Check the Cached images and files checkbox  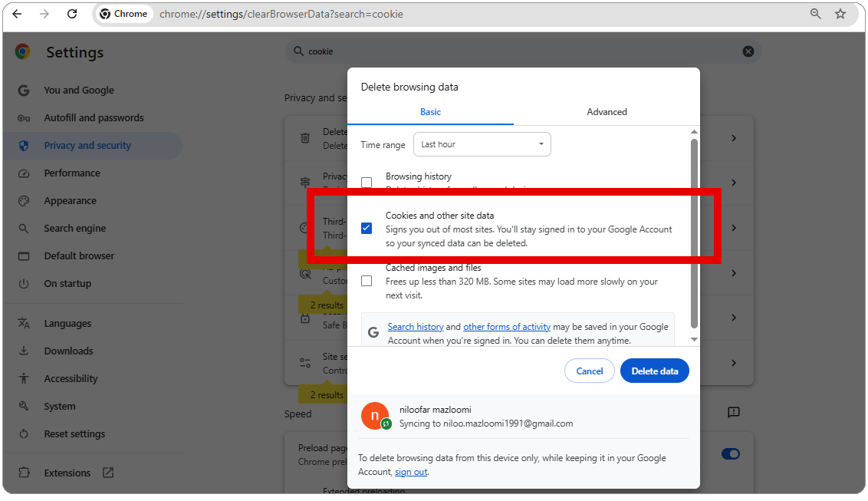pyautogui.click(x=367, y=281)
